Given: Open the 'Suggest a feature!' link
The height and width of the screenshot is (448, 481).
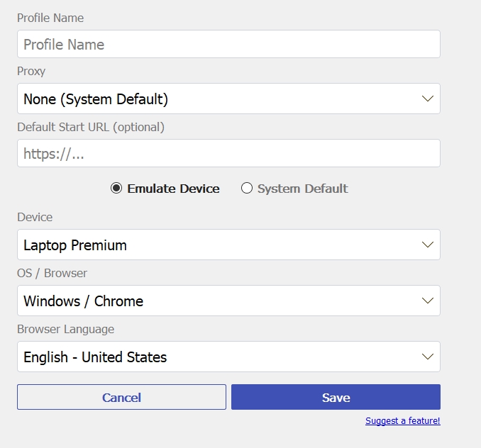Looking at the screenshot, I should tap(403, 421).
